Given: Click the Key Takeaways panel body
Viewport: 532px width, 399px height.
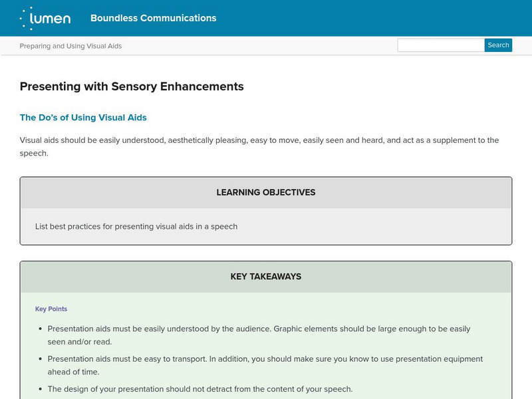Looking at the screenshot, I should click(266, 346).
